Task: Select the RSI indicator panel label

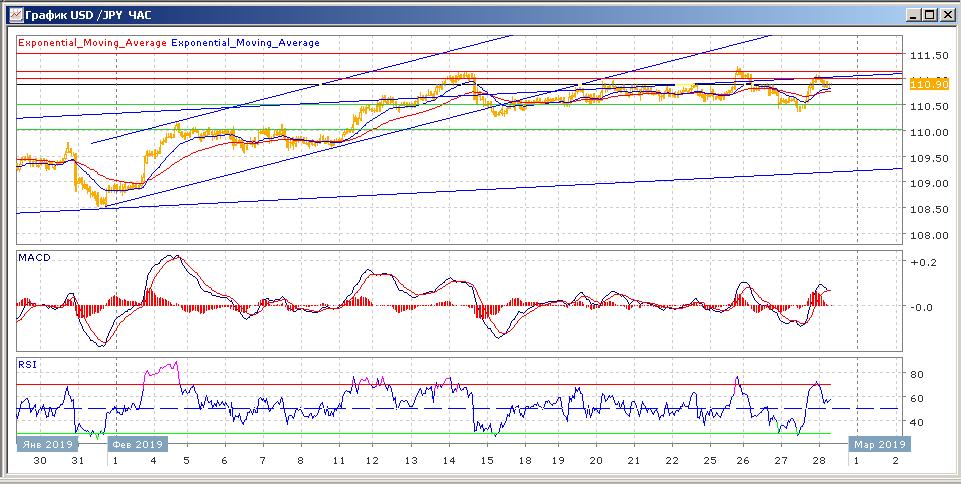Action: tap(27, 365)
